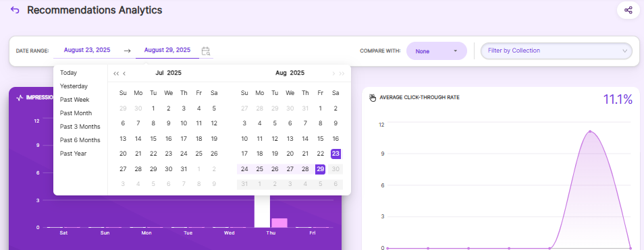Viewport: 644px width, 250px height.
Task: Click the peak point on click-through rate chart
Action: pyautogui.click(x=590, y=131)
